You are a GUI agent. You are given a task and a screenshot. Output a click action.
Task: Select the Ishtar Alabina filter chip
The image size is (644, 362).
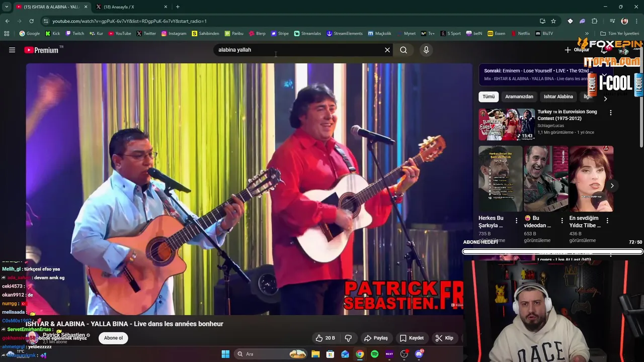coord(558,97)
